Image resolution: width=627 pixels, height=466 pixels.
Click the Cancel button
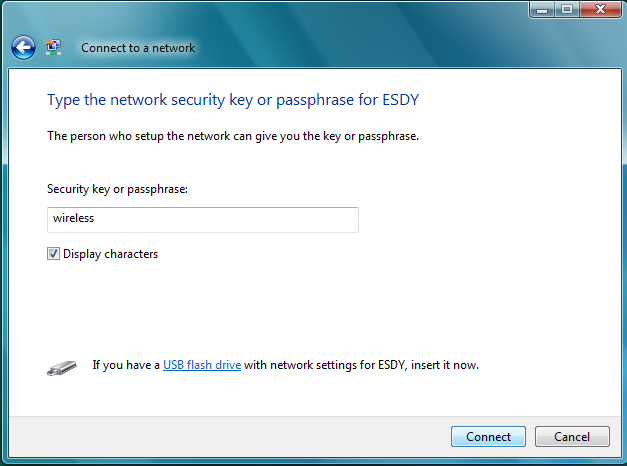(572, 436)
